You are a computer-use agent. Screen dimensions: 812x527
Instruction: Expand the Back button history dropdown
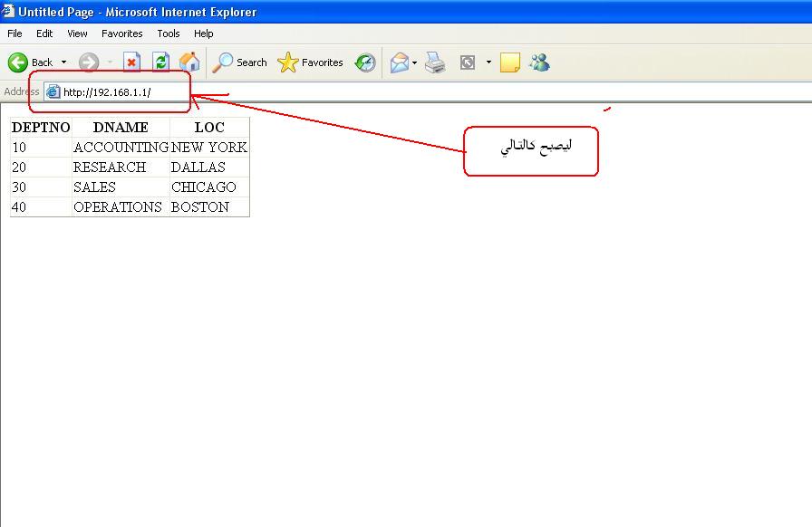[63, 62]
